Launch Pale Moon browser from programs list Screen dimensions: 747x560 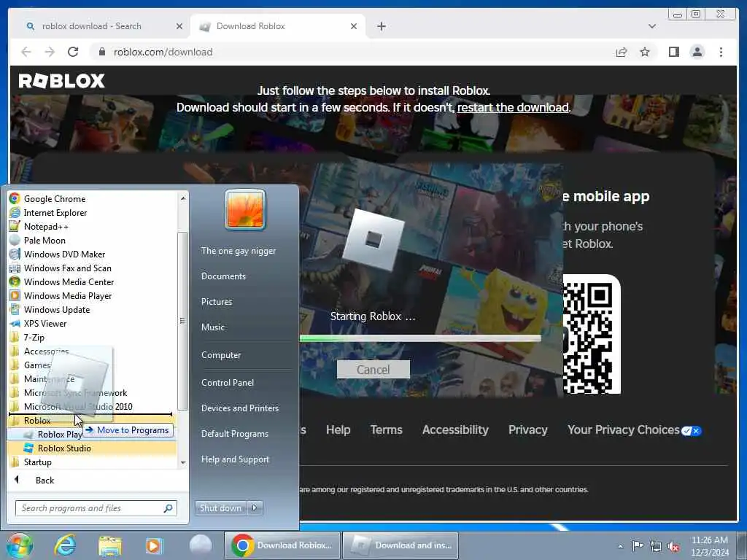44,240
